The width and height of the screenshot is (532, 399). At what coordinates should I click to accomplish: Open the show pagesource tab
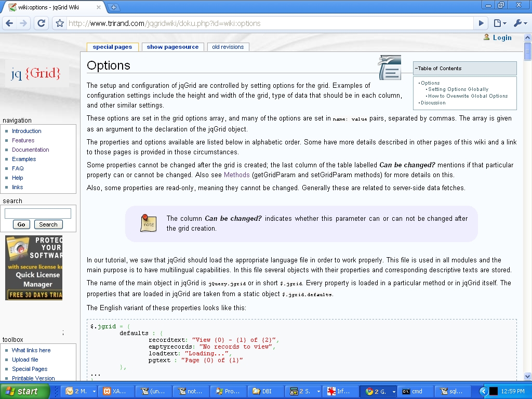(172, 47)
